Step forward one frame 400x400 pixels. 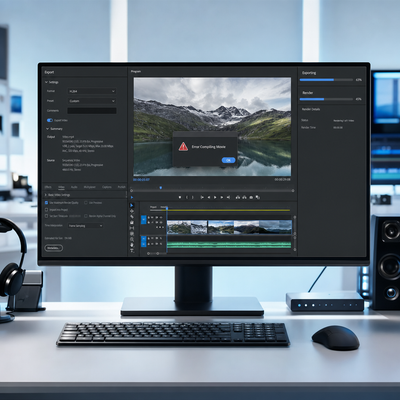click(222, 197)
